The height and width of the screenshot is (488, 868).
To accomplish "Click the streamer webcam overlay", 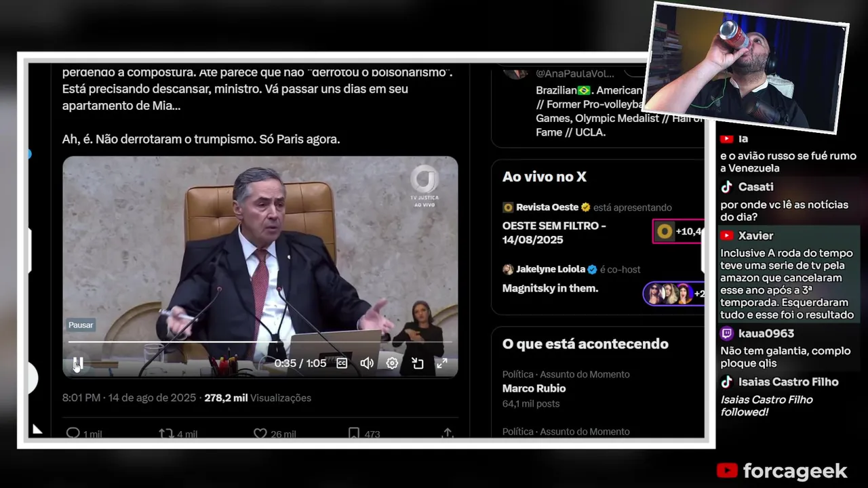I will pyautogui.click(x=745, y=68).
